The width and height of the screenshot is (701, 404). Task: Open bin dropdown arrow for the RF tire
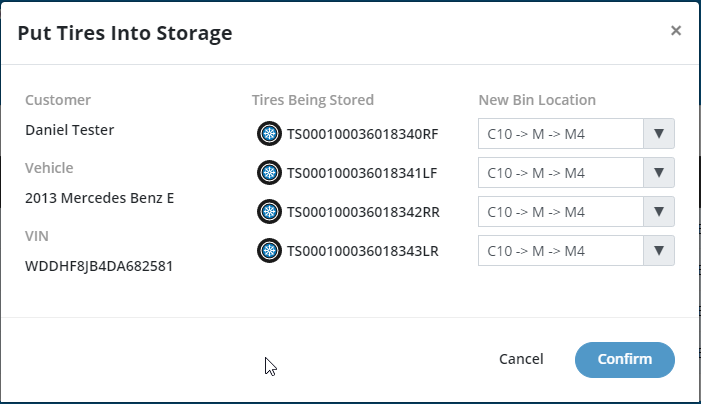tap(659, 134)
